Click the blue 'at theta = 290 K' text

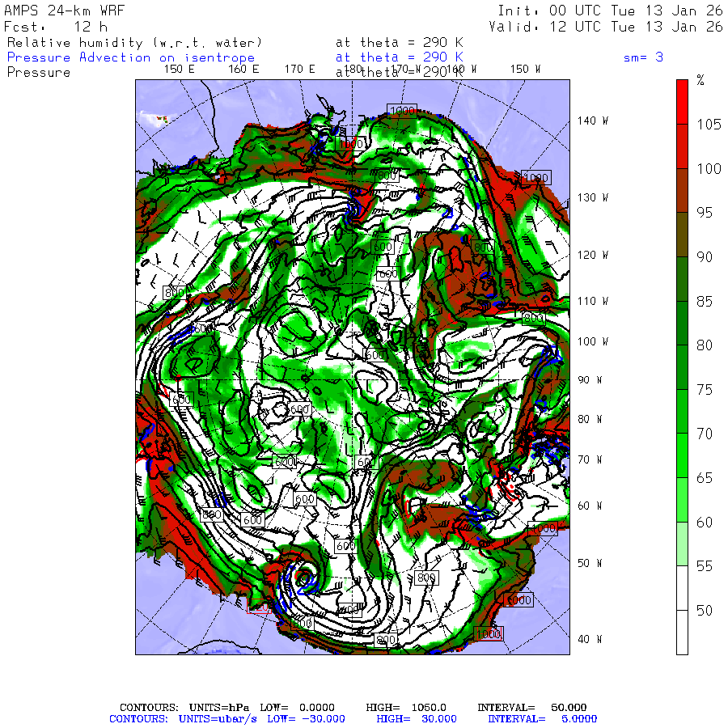click(400, 57)
